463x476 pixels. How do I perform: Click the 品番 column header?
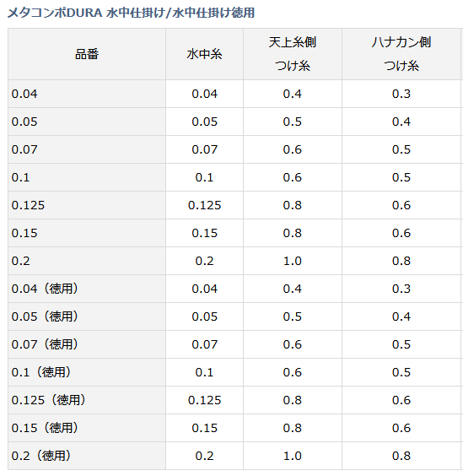[x=87, y=54]
